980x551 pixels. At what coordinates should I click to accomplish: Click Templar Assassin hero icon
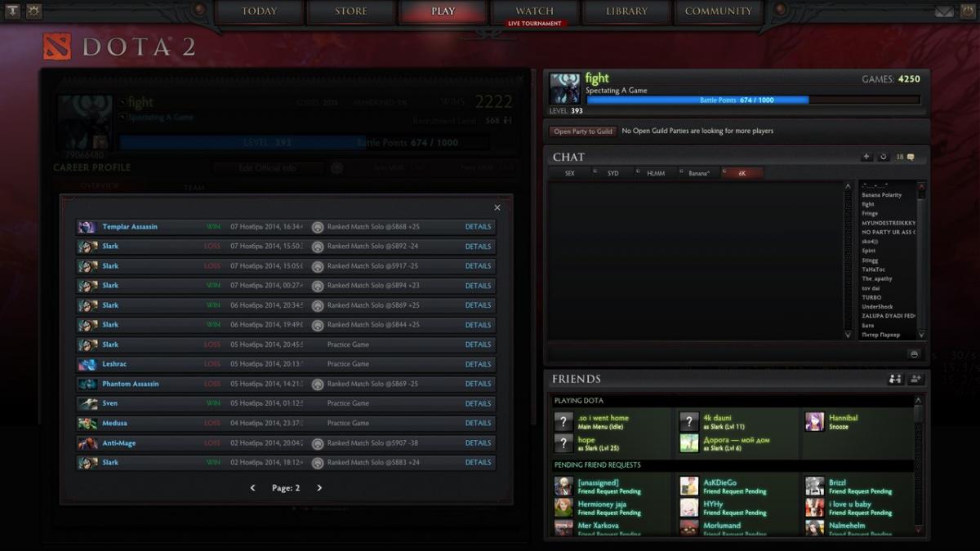click(x=87, y=227)
